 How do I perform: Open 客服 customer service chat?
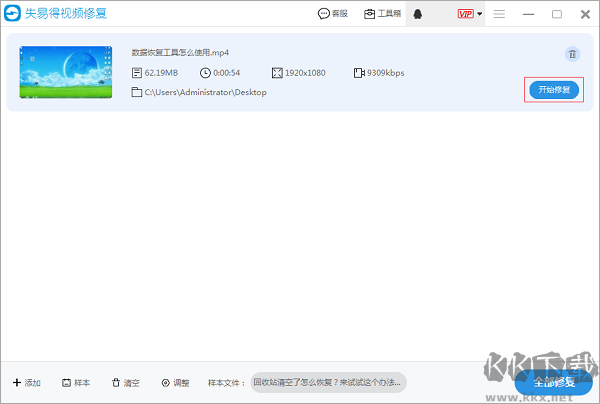[333, 14]
